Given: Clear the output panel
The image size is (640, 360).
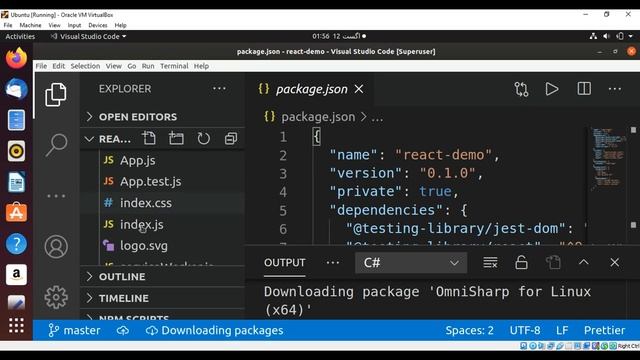Looking at the screenshot, I should [x=490, y=262].
